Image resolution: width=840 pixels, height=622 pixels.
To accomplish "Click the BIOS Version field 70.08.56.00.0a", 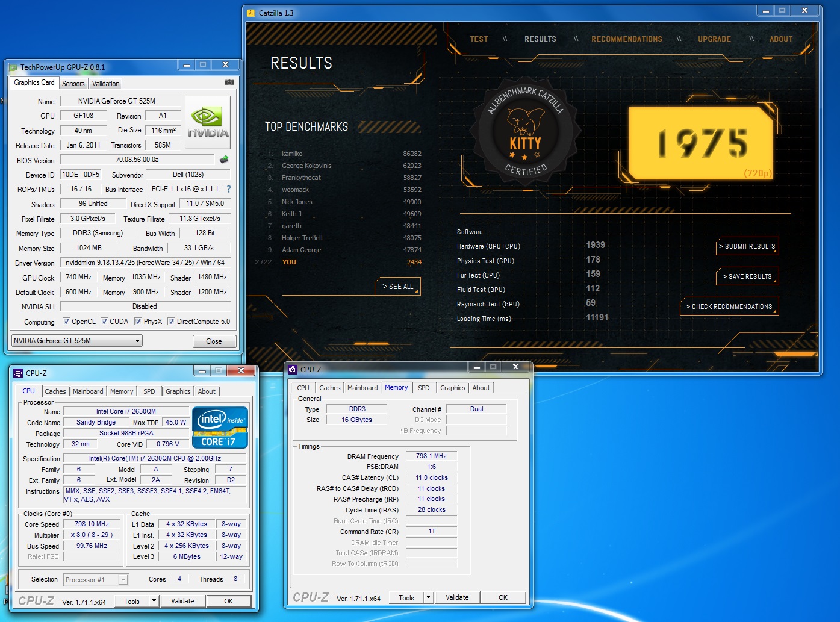I will pyautogui.click(x=137, y=160).
